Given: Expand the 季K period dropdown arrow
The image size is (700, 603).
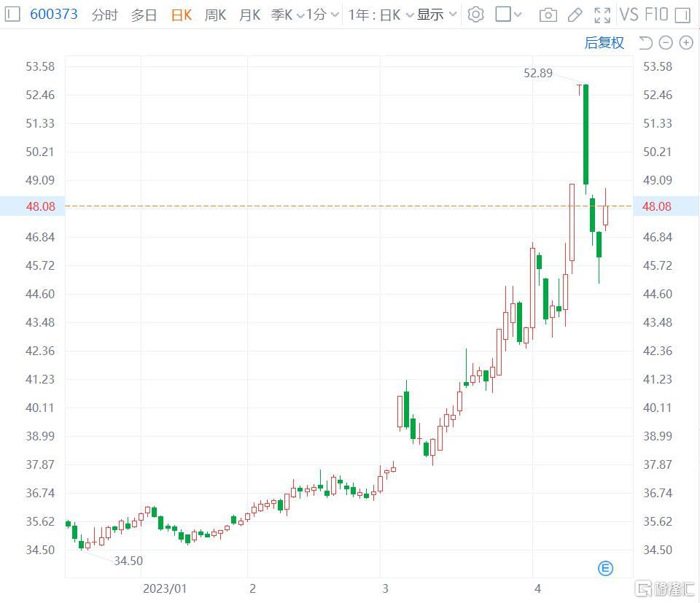Looking at the screenshot, I should click(x=300, y=15).
